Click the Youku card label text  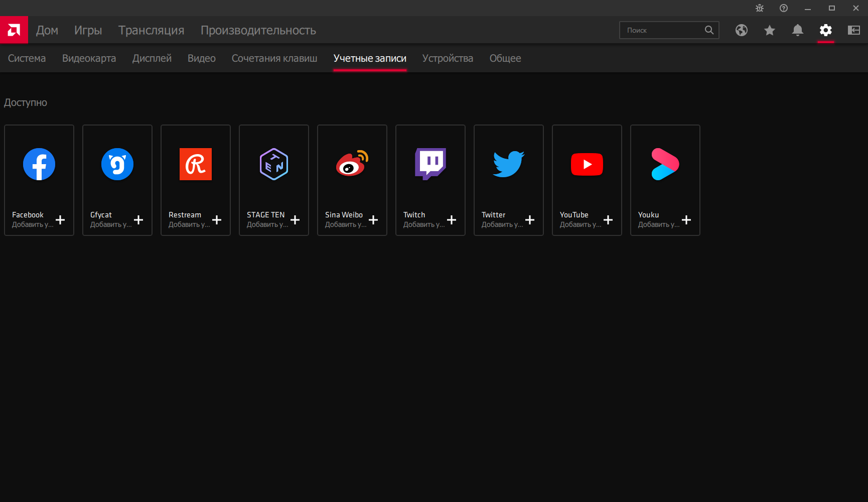(648, 215)
